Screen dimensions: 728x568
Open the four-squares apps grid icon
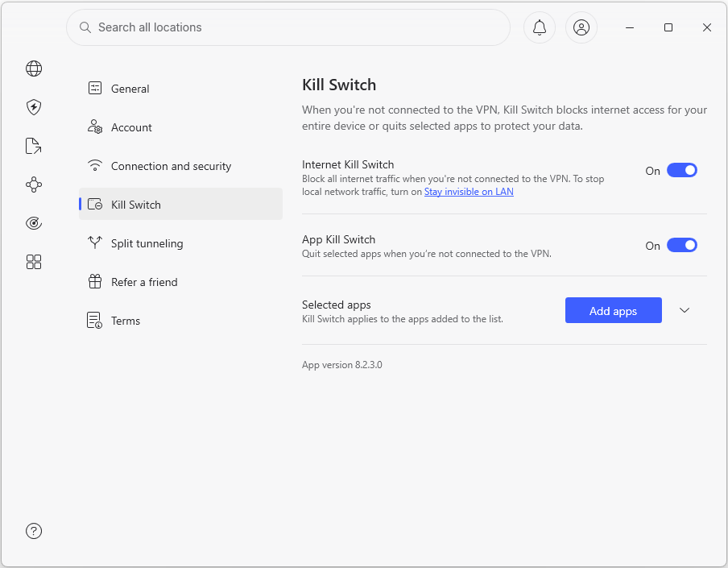(34, 262)
